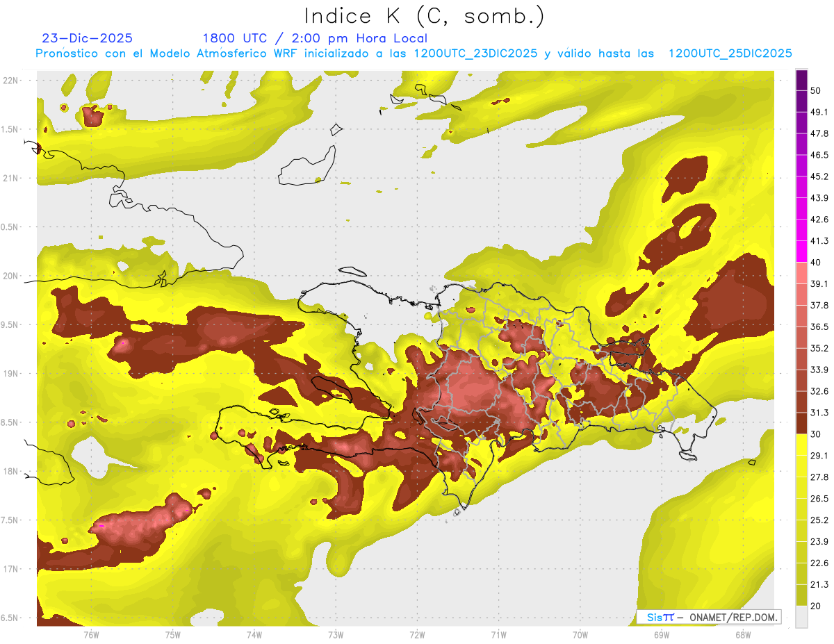Click the legend value 26.5

click(x=819, y=499)
